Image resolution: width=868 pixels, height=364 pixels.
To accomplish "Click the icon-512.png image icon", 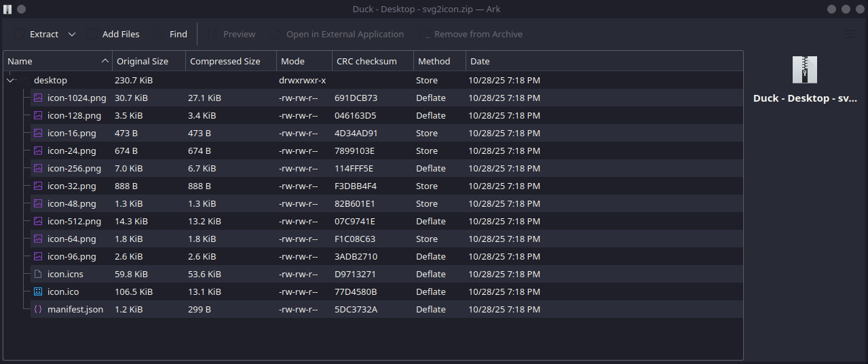I will point(38,221).
